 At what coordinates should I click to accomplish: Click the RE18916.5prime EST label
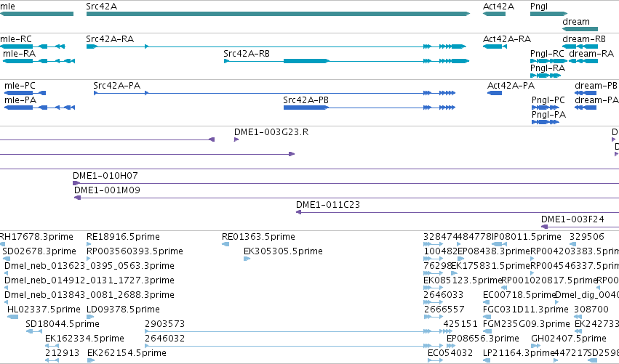pyautogui.click(x=123, y=237)
